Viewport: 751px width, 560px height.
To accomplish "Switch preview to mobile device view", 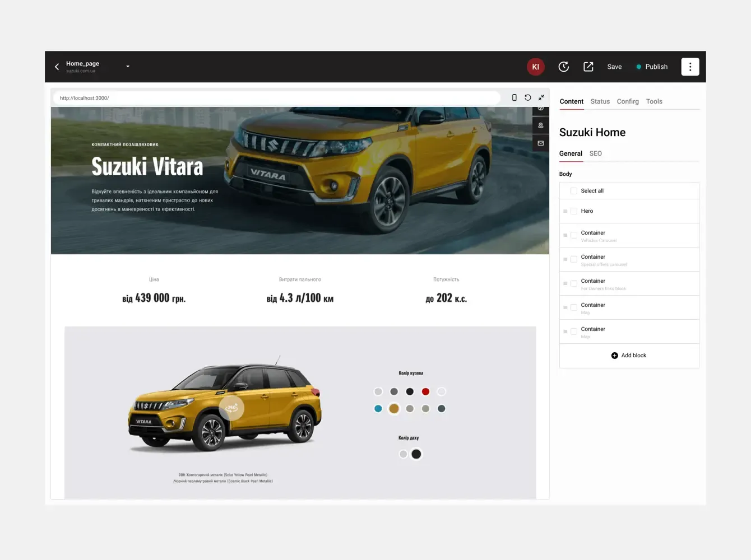I will 514,97.
